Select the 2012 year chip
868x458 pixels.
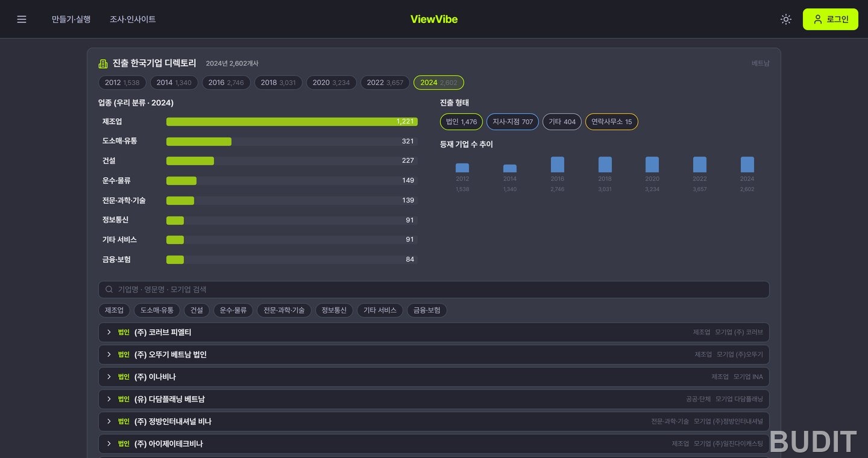pos(122,83)
